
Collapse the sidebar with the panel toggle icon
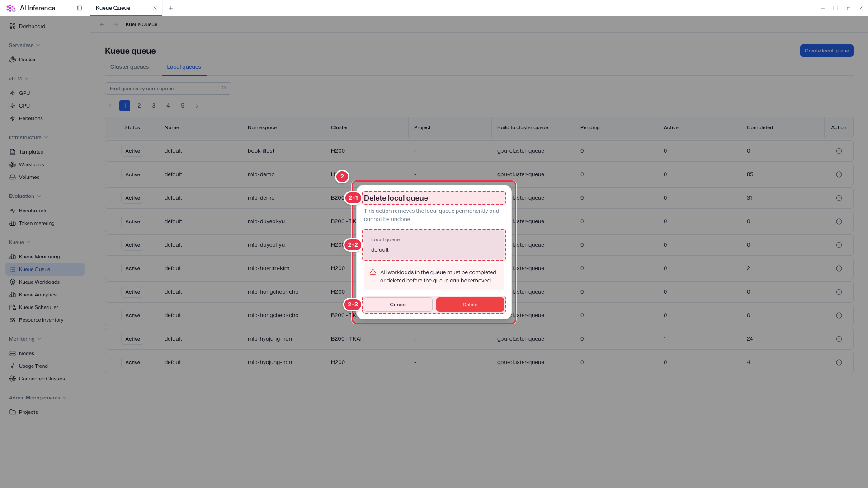pyautogui.click(x=80, y=8)
